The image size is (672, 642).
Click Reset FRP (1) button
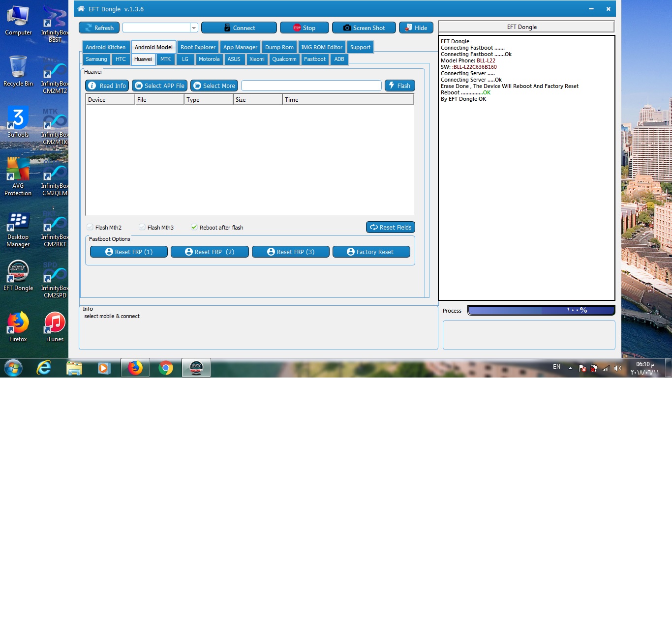point(129,252)
